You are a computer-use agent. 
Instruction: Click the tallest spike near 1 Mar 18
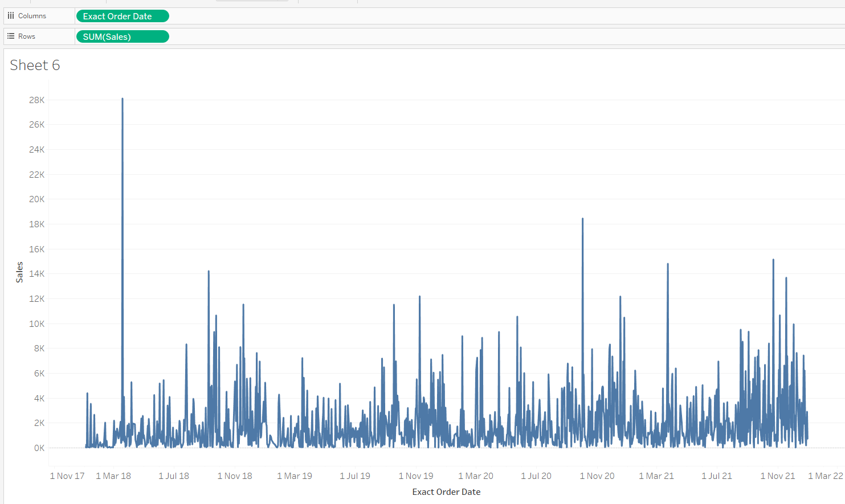tap(123, 100)
